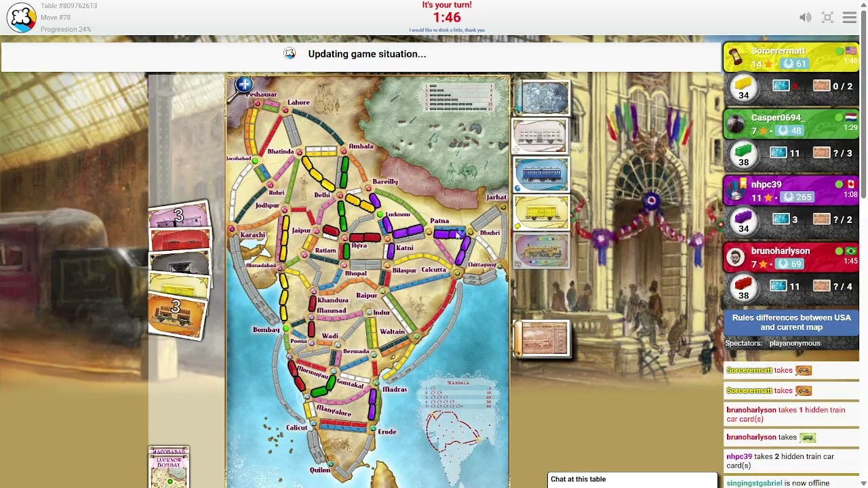This screenshot has height=488, width=868.
Task: Open Casper0694_'s player profile name
Action: click(777, 117)
